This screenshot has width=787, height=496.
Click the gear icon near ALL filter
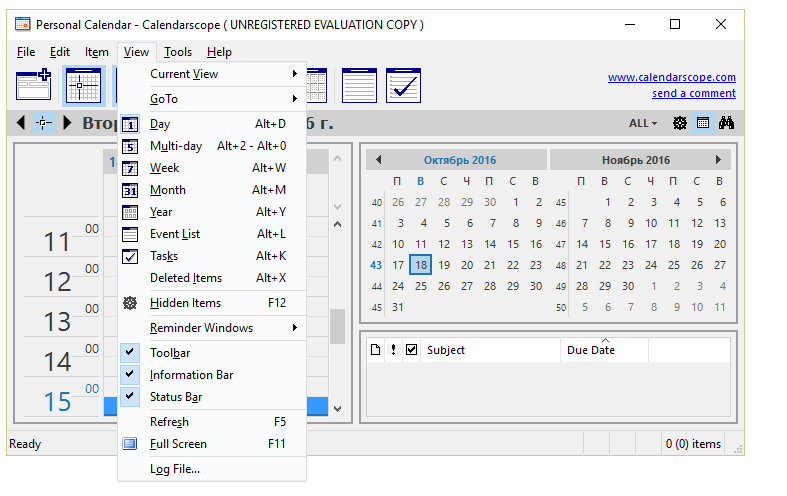tap(680, 123)
